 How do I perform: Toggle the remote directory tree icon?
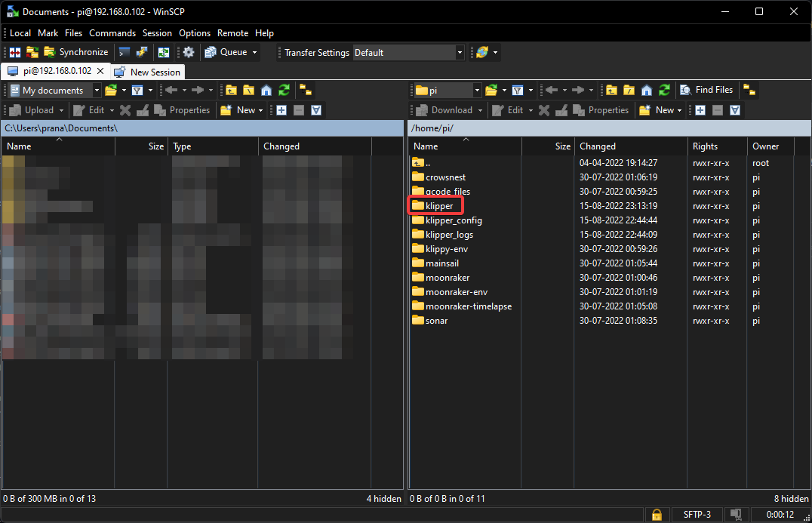pyautogui.click(x=749, y=90)
